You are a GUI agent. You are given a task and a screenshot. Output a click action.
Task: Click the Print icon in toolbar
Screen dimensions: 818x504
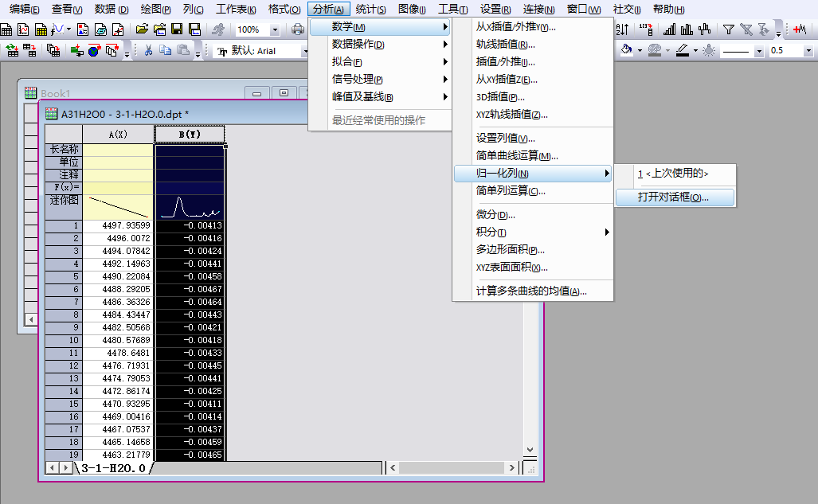click(x=297, y=29)
